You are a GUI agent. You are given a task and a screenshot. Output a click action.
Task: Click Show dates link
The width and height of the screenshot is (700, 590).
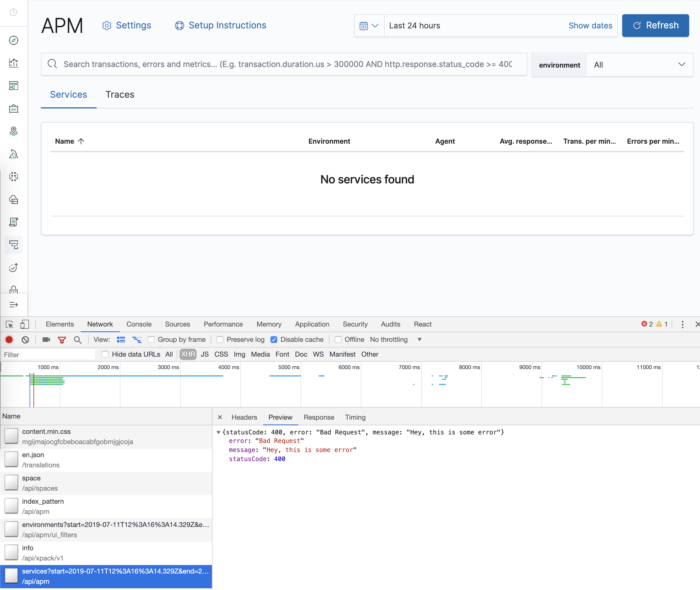click(590, 26)
